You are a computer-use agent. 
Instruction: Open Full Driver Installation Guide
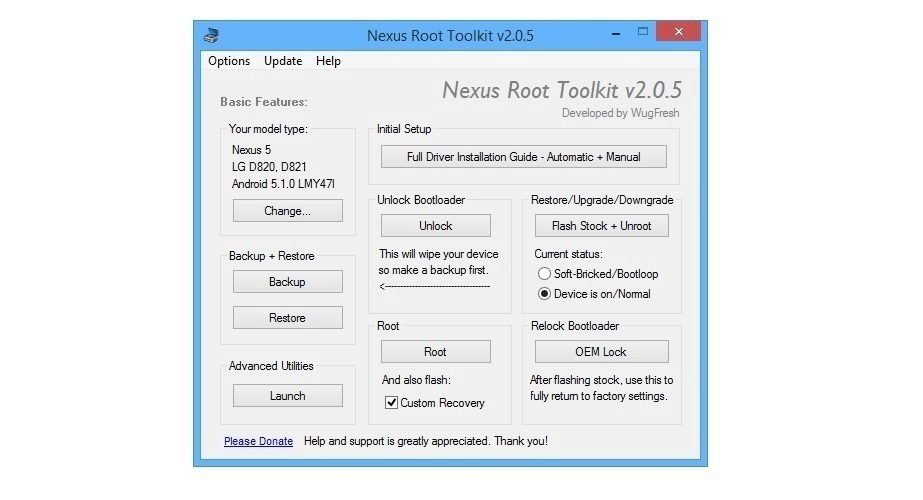[524, 157]
